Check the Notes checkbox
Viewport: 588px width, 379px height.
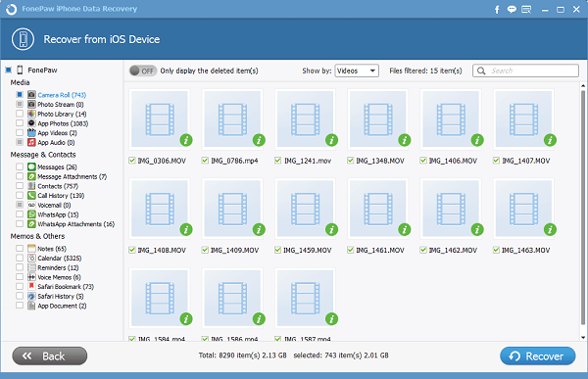[x=20, y=248]
